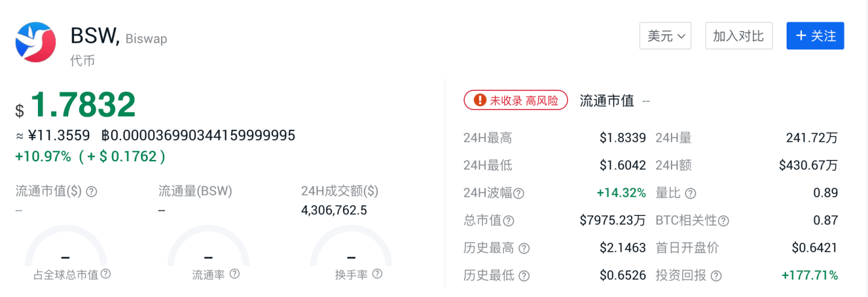Click help icon next to 24H波幅

pyautogui.click(x=518, y=193)
